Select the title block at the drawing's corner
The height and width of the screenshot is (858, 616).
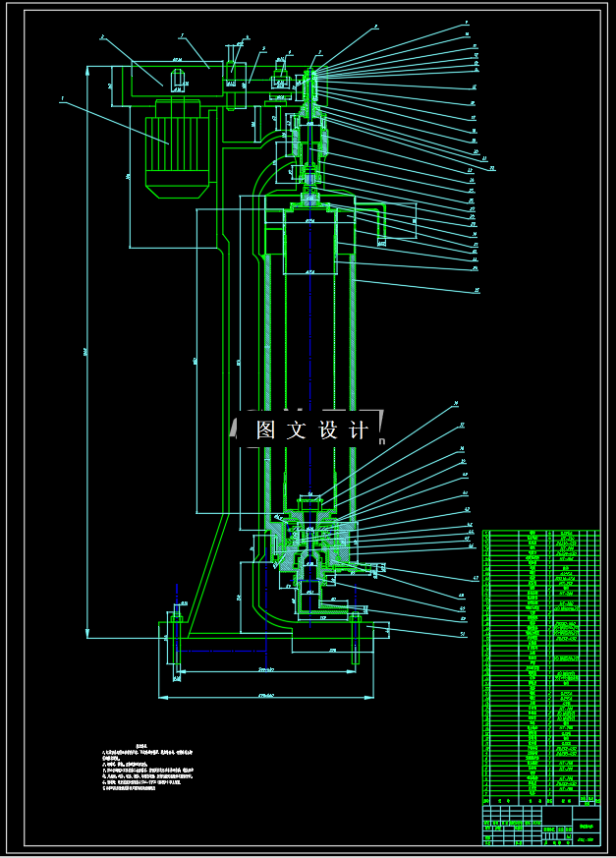541,825
